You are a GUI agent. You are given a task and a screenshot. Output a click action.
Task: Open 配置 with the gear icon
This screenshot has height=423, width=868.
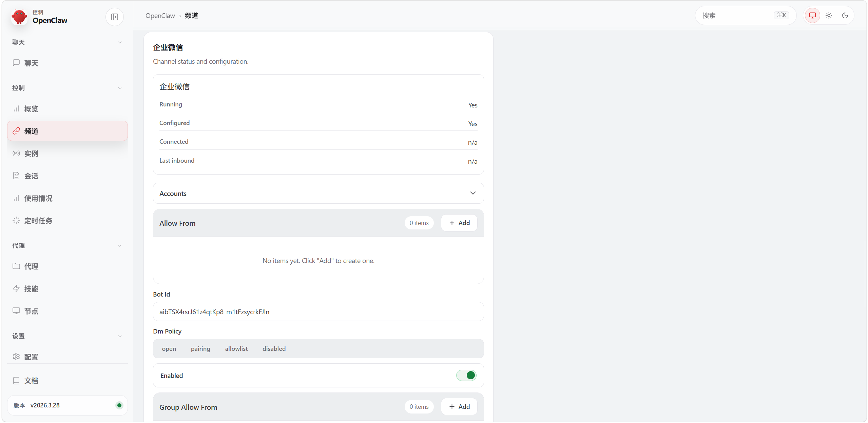point(31,357)
